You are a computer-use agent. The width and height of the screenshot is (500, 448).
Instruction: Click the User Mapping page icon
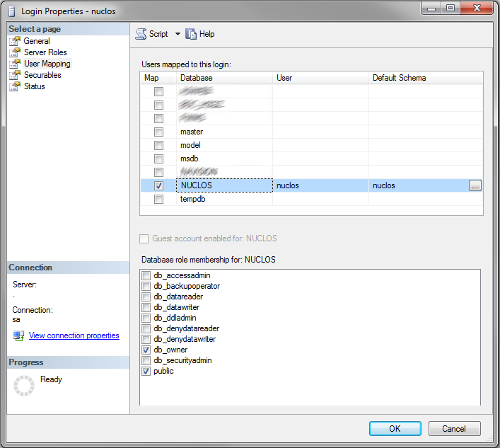pos(16,64)
